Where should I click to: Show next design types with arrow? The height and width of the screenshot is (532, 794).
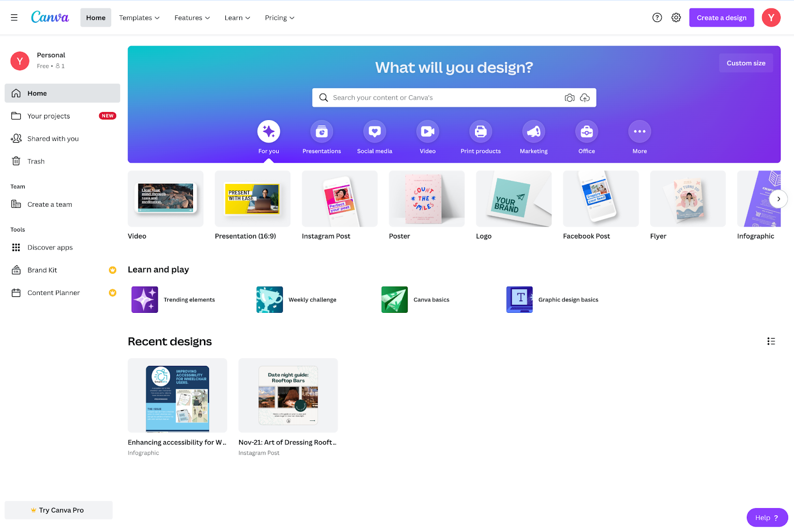pos(779,199)
